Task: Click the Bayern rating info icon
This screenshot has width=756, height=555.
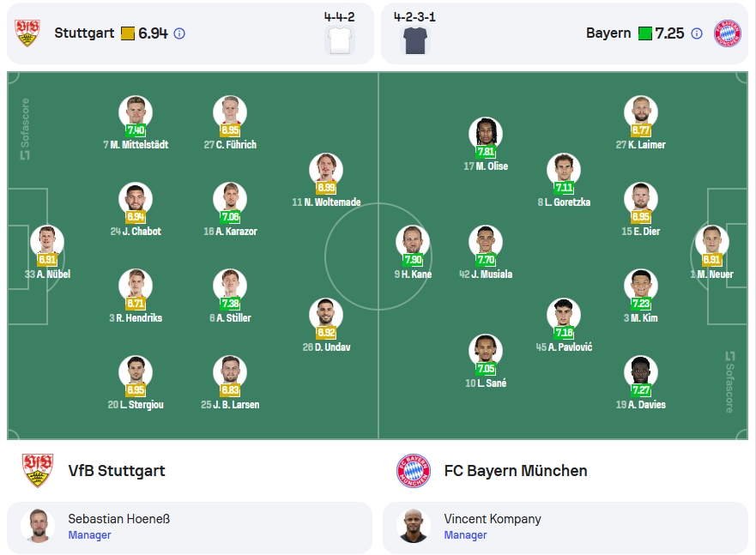Action: 697,33
